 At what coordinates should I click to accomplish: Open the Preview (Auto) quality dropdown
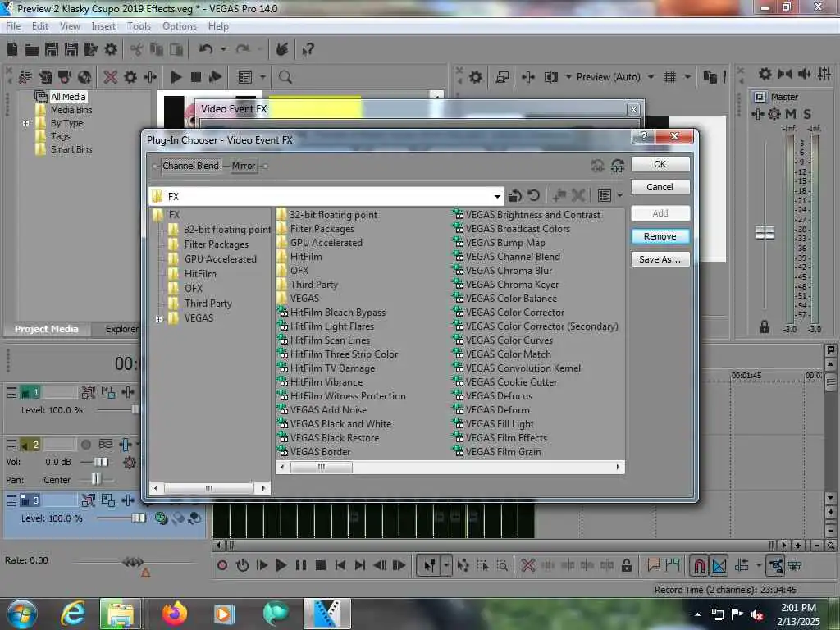pyautogui.click(x=651, y=77)
